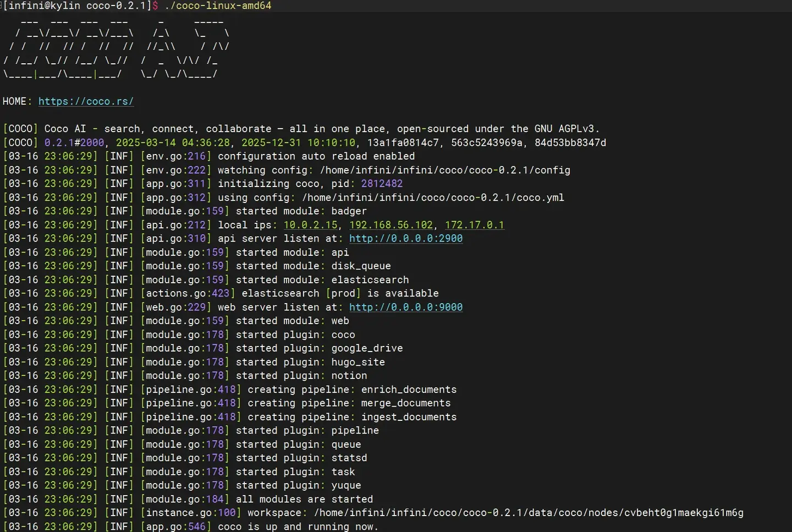Open the API server link http://0.0.0.0:2900
This screenshot has width=792, height=532.
[406, 238]
